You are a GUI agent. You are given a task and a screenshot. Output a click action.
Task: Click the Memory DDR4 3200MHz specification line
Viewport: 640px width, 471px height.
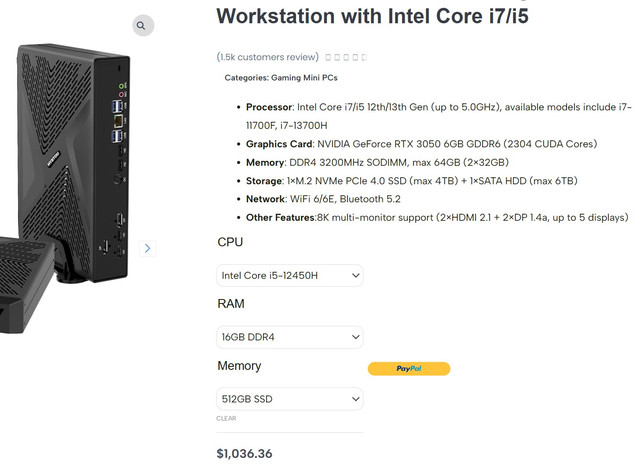[x=377, y=162]
